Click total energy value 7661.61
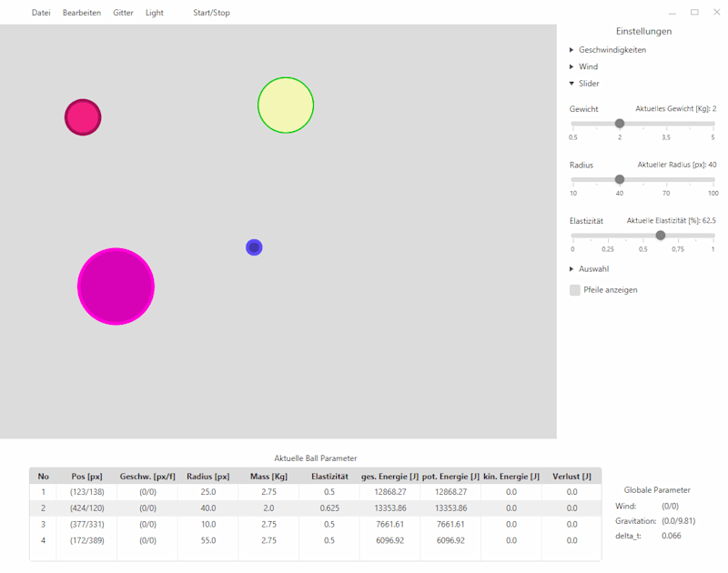This screenshot has width=728, height=573. (x=390, y=524)
